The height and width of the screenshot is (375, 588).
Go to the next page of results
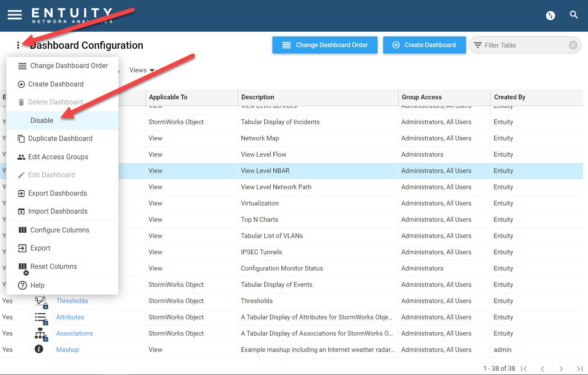click(x=561, y=369)
